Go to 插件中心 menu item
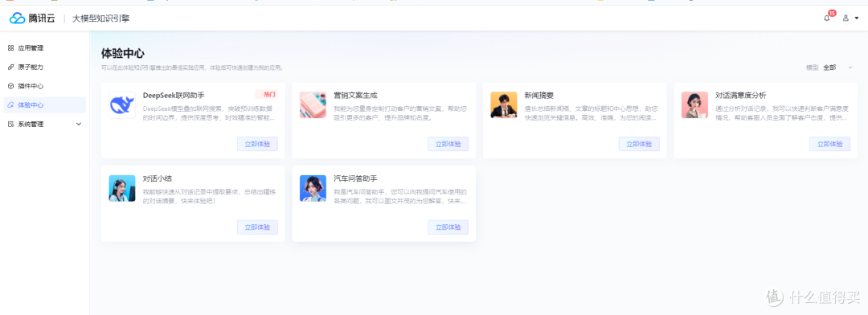The height and width of the screenshot is (315, 868). [x=44, y=86]
